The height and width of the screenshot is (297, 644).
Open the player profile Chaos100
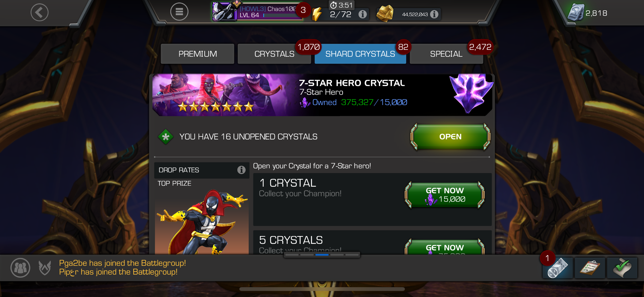coord(257,12)
